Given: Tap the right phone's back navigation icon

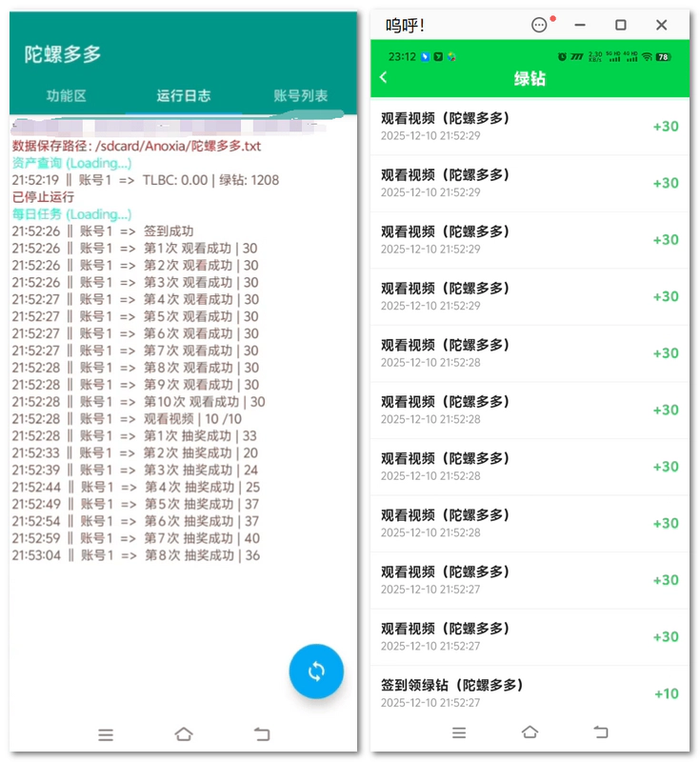Looking at the screenshot, I should [x=600, y=732].
